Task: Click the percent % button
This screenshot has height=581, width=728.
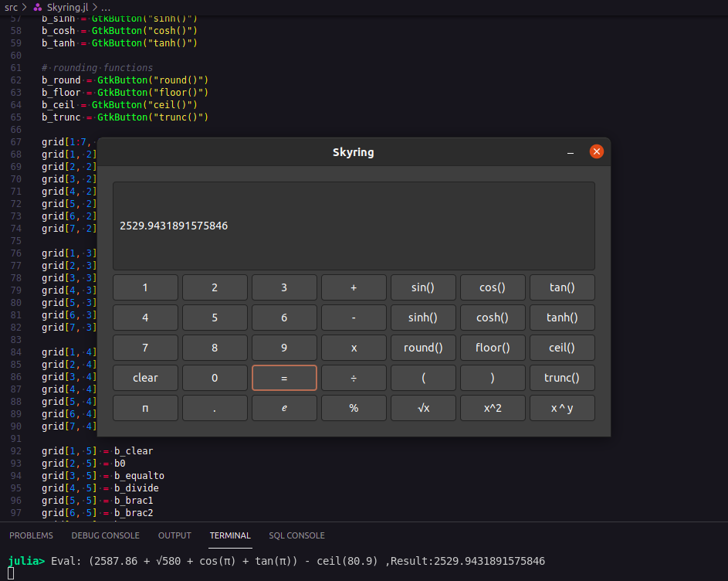Action: tap(354, 408)
